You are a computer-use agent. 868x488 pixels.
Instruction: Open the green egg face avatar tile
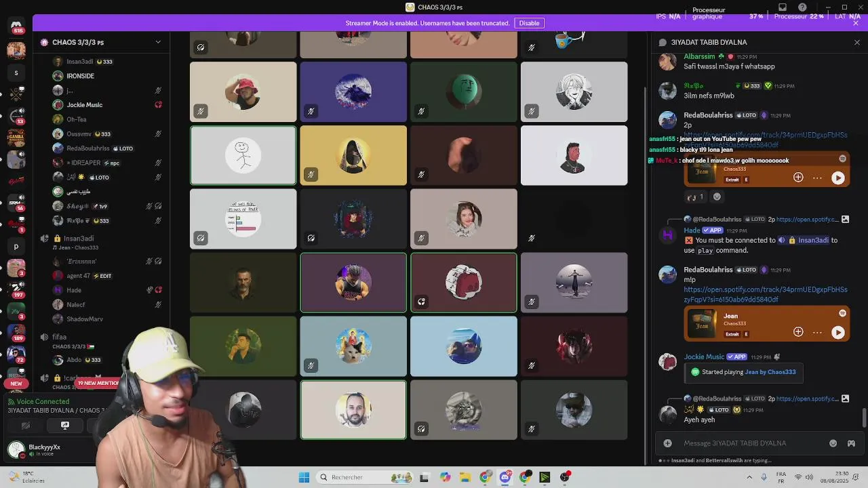464,91
